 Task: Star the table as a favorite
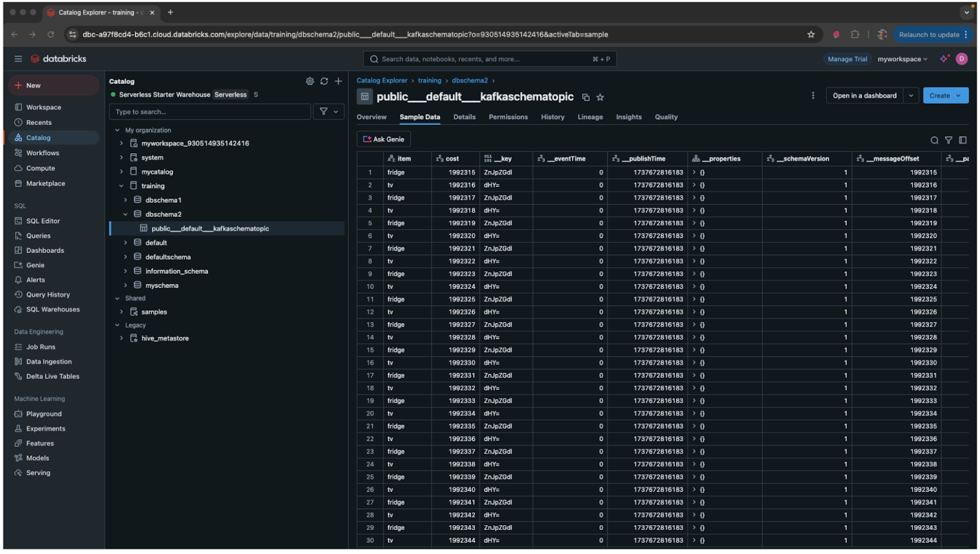point(600,97)
